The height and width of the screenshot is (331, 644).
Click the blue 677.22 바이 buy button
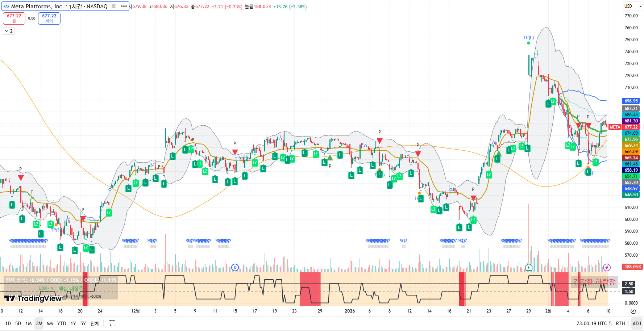pyautogui.click(x=49, y=18)
